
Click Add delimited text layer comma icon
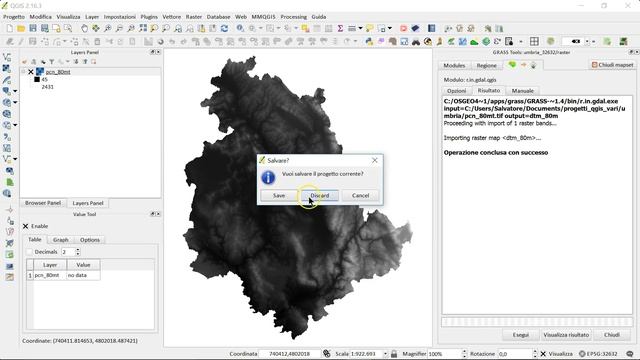click(7, 137)
